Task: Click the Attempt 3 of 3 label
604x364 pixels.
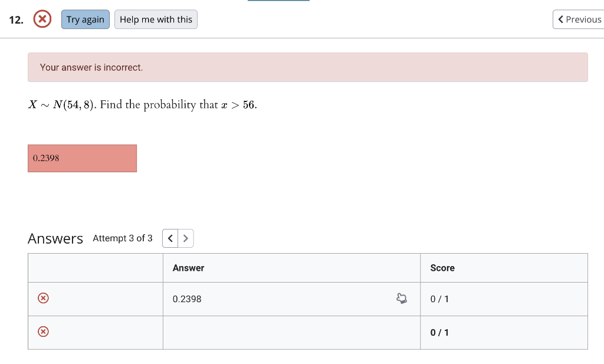Action: [x=122, y=238]
